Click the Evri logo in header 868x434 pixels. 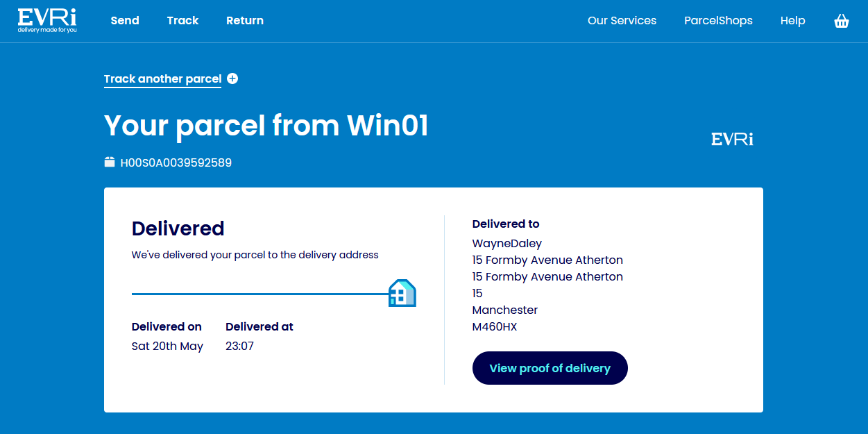point(47,21)
